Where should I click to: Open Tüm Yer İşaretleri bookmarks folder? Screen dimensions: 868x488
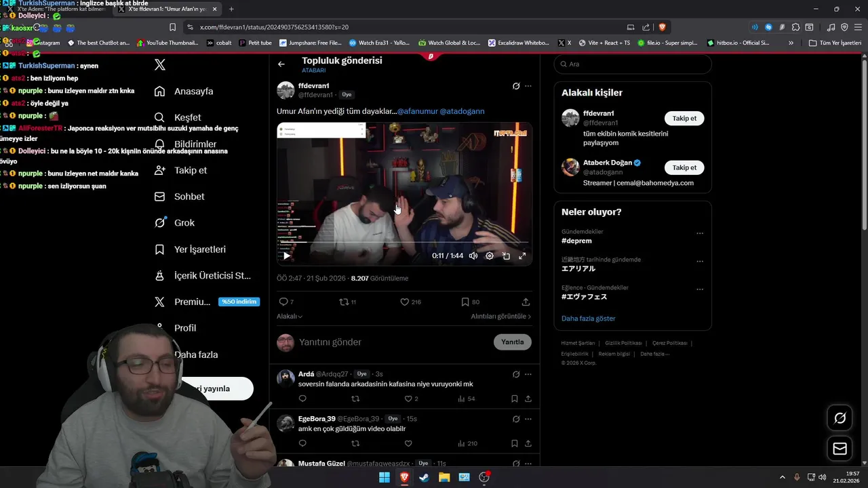tap(835, 43)
